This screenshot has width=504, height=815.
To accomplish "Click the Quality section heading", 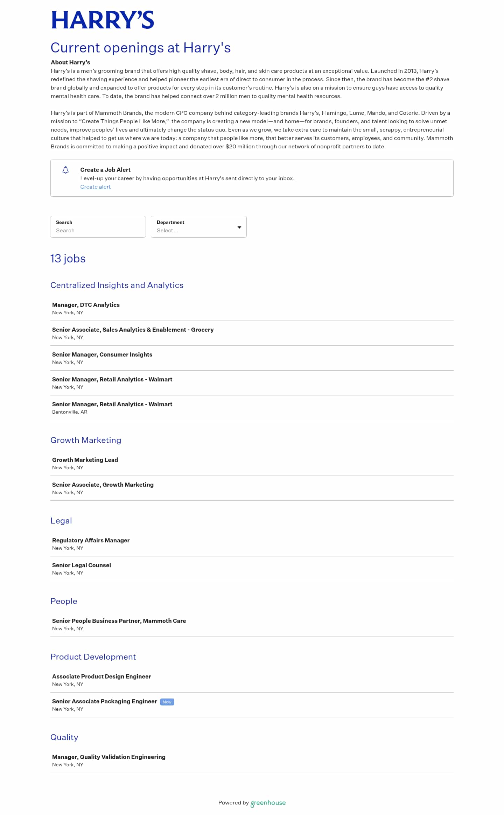I will click(x=64, y=737).
